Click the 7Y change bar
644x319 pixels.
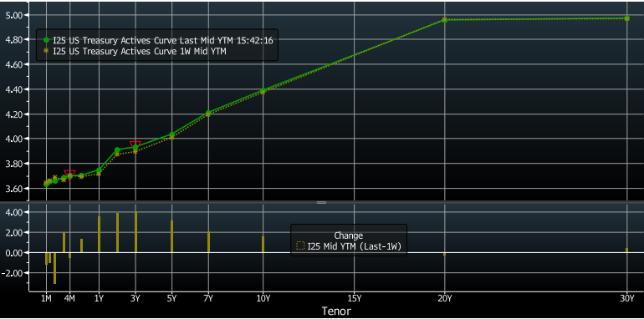point(208,242)
